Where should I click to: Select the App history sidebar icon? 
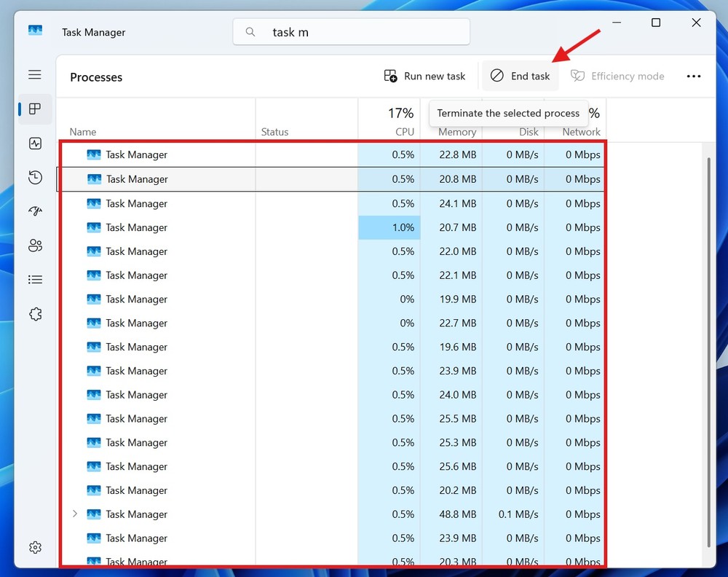(35, 177)
